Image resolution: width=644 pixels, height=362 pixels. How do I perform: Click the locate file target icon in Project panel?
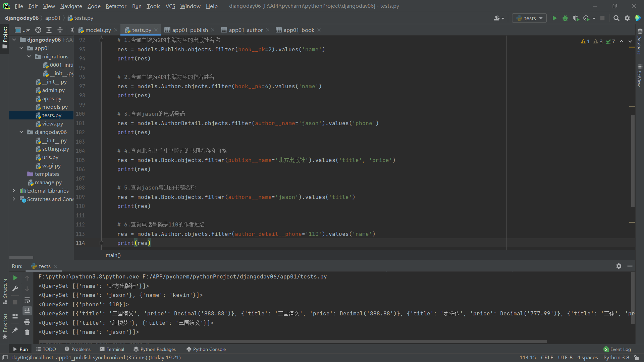pyautogui.click(x=38, y=30)
